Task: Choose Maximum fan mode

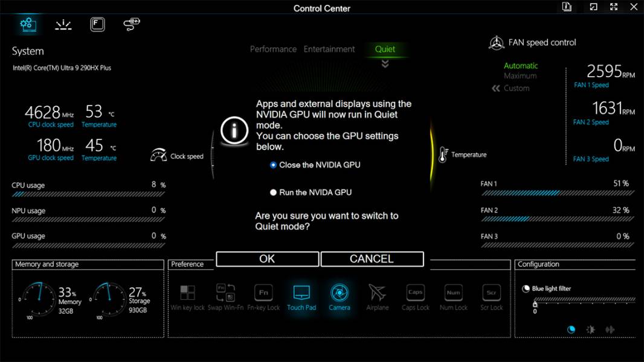Action: [x=520, y=76]
